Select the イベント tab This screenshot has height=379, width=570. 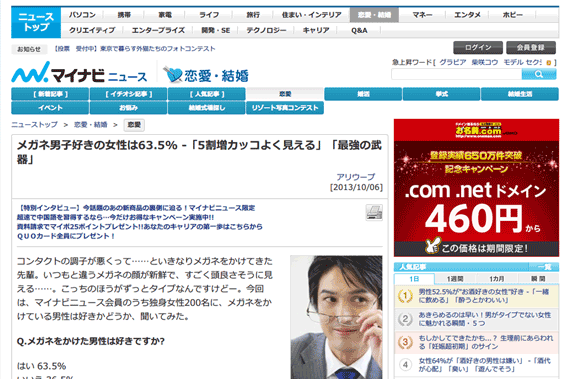point(50,108)
